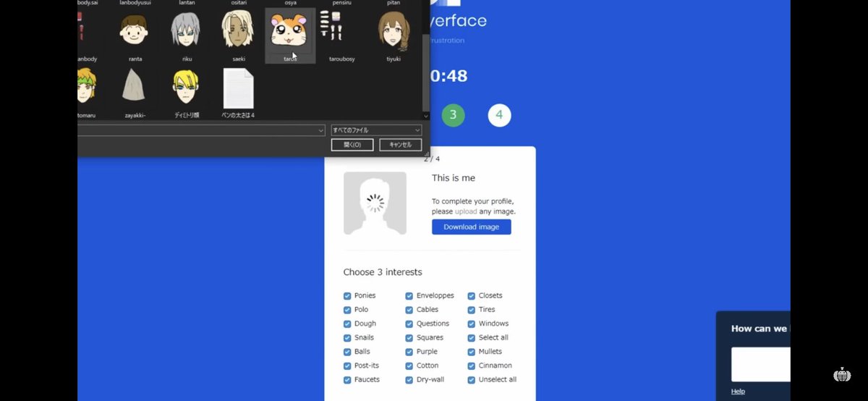Pick the saeki character image file
The width and height of the screenshot is (868, 401).
(x=238, y=33)
